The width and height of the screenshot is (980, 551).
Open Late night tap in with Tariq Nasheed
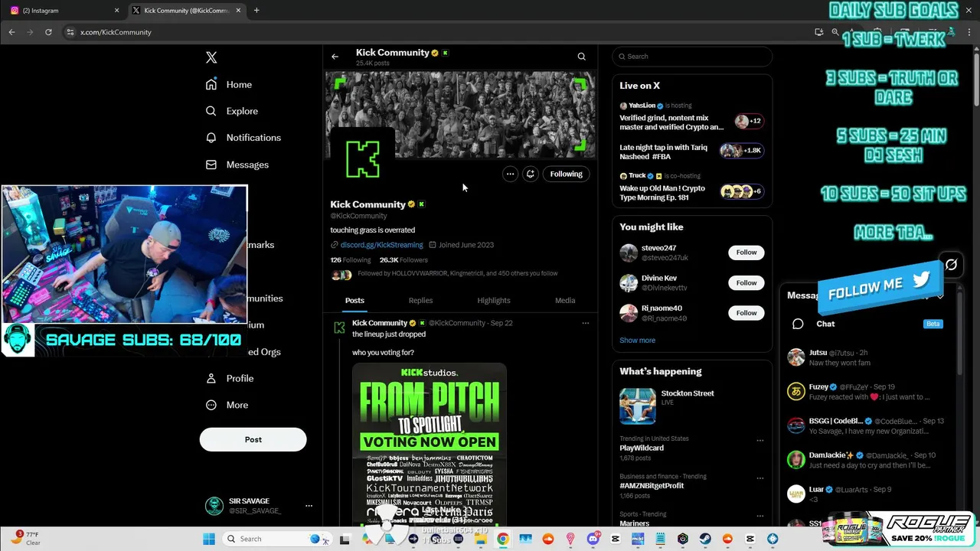coord(691,152)
